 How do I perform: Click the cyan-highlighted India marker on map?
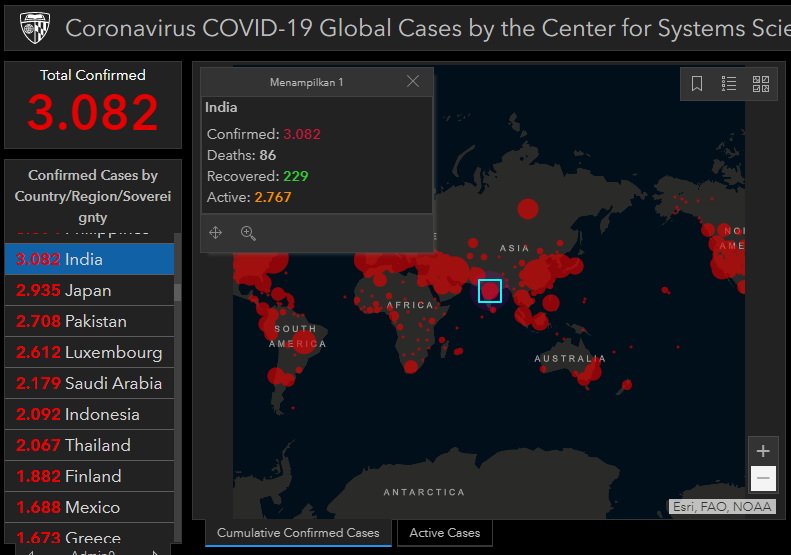click(x=490, y=291)
